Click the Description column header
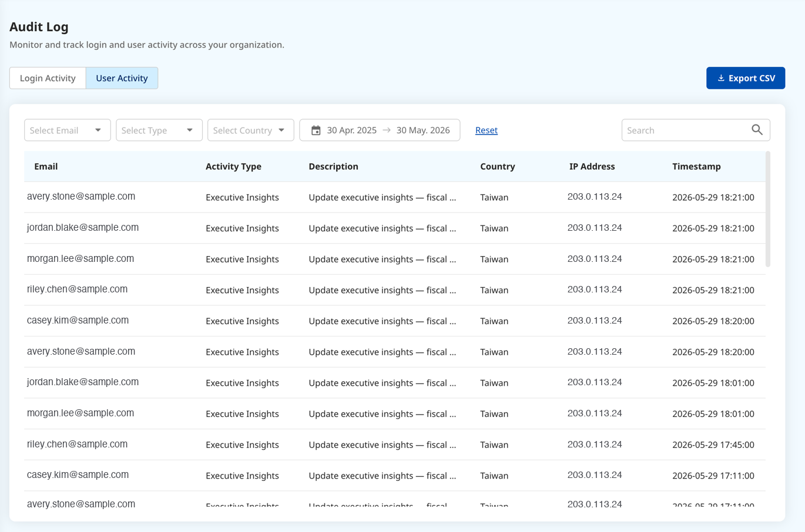The image size is (805, 532). point(333,167)
